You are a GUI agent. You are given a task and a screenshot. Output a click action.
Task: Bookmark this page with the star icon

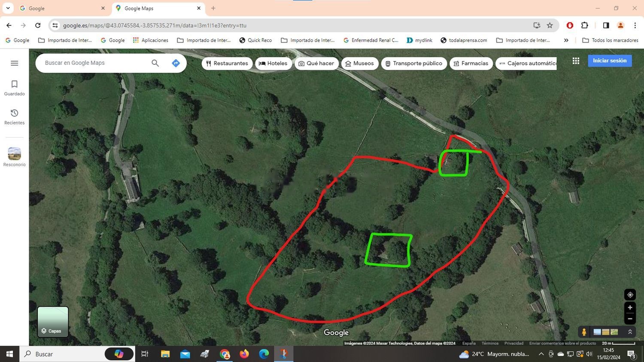point(550,25)
